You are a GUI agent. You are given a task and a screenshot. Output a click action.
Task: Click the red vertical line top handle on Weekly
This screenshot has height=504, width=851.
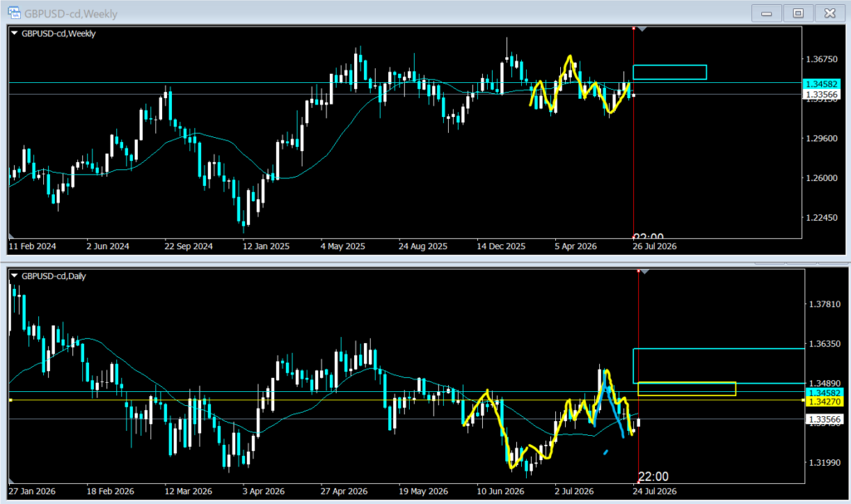[633, 27]
